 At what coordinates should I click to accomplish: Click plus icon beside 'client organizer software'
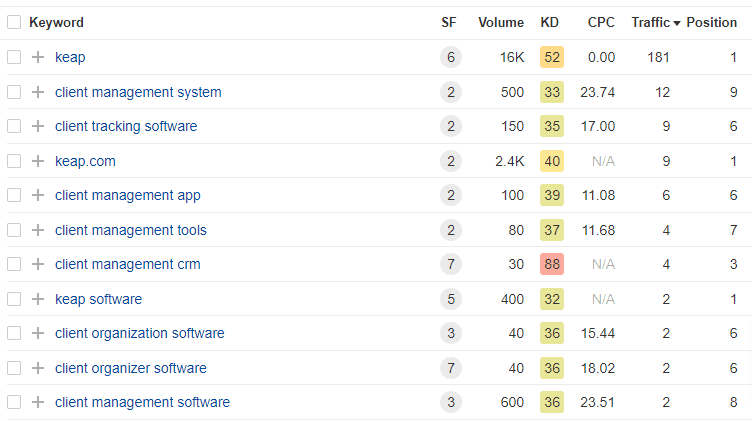pyautogui.click(x=38, y=368)
